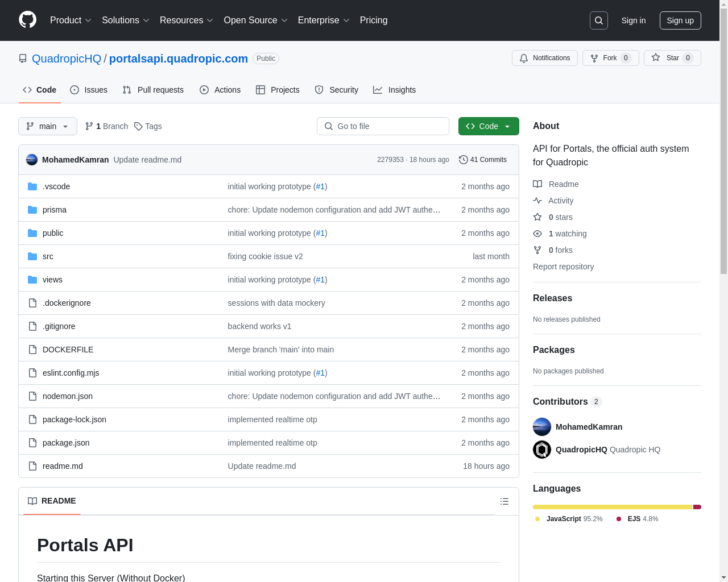
Task: Click the src folder icon
Action: click(x=32, y=256)
